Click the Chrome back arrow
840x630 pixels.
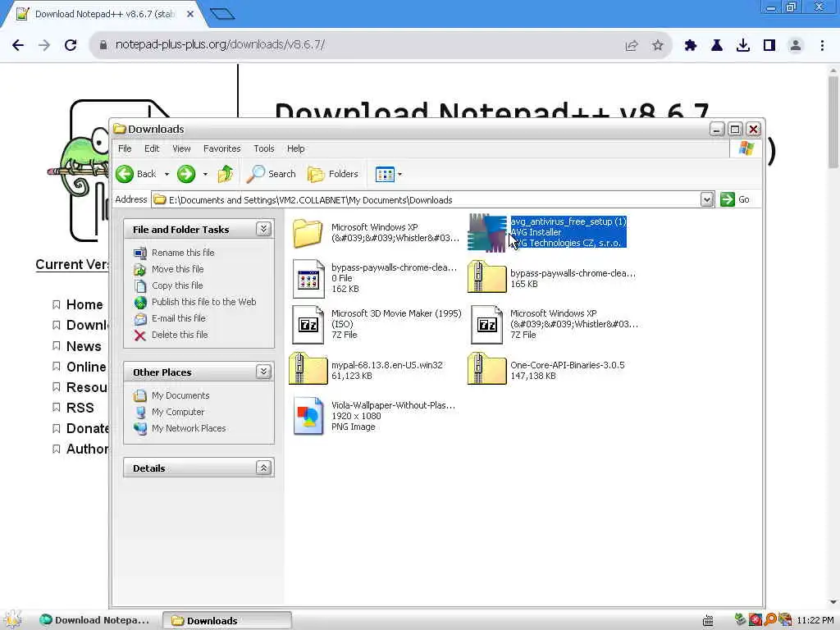(18, 45)
